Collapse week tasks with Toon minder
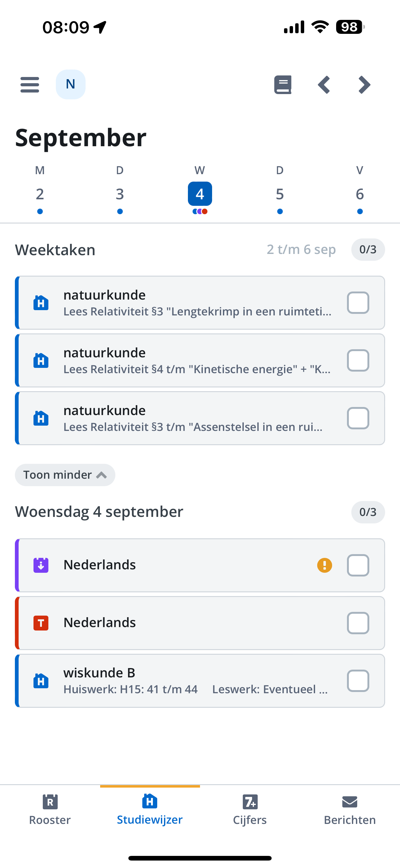This screenshot has width=400, height=868. (x=65, y=475)
